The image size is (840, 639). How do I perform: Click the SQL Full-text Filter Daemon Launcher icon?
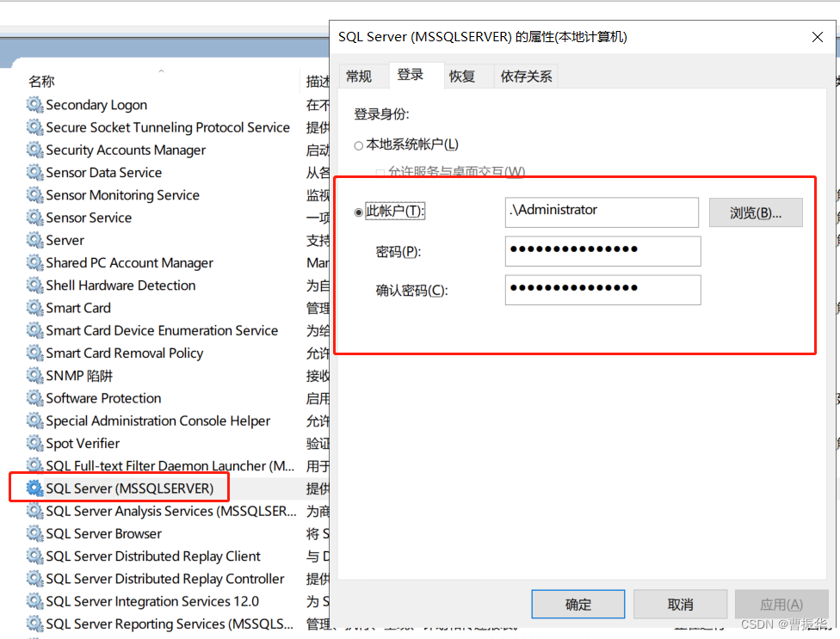tap(34, 465)
